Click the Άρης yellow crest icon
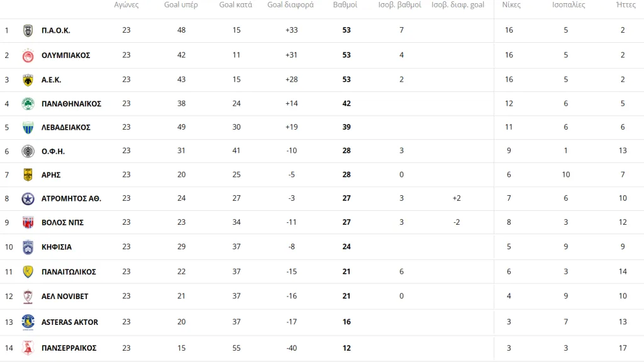Image resolution: width=644 pixels, height=362 pixels. (28, 174)
